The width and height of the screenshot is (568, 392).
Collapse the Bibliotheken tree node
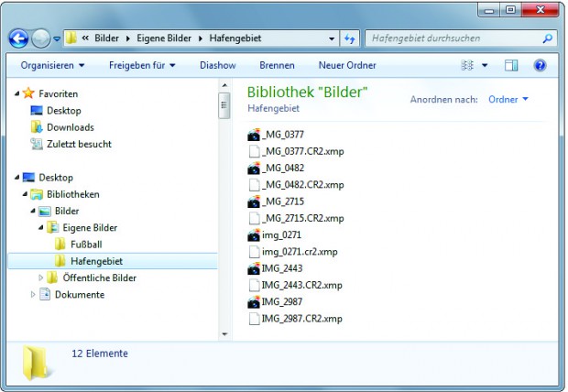click(x=25, y=194)
